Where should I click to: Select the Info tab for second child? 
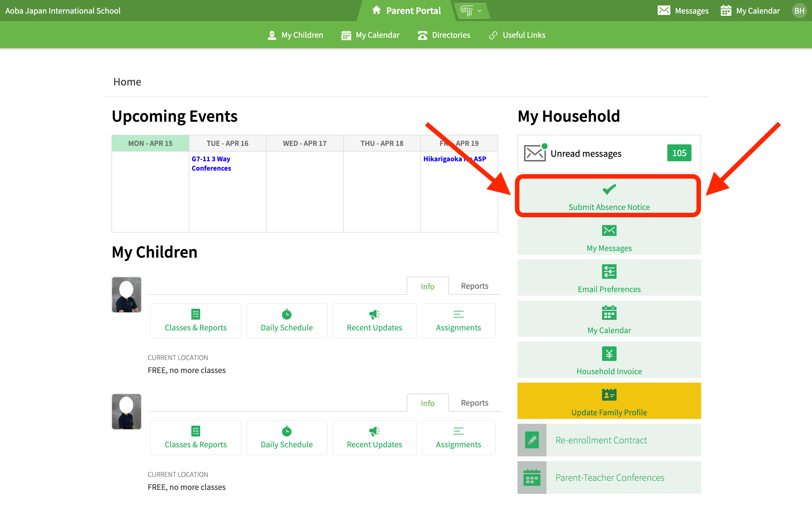(427, 403)
